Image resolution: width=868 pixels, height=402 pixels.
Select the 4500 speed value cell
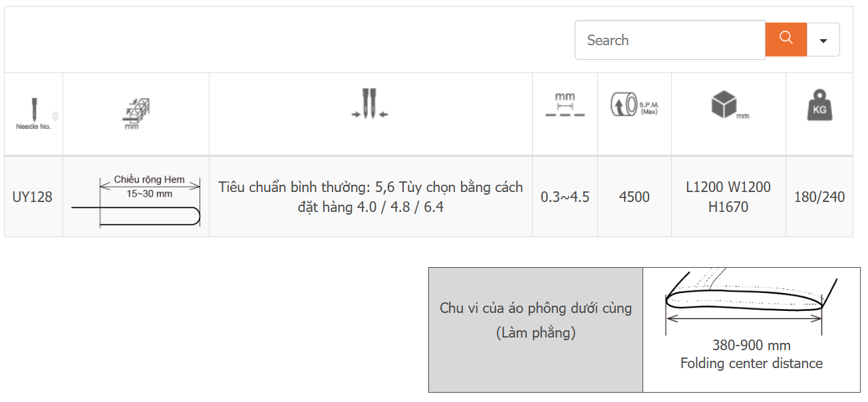(635, 197)
